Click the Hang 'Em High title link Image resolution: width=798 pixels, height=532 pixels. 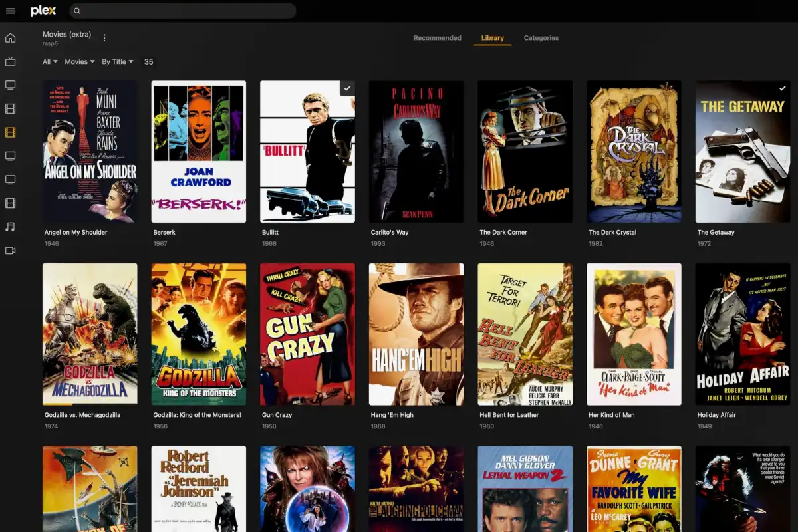392,415
